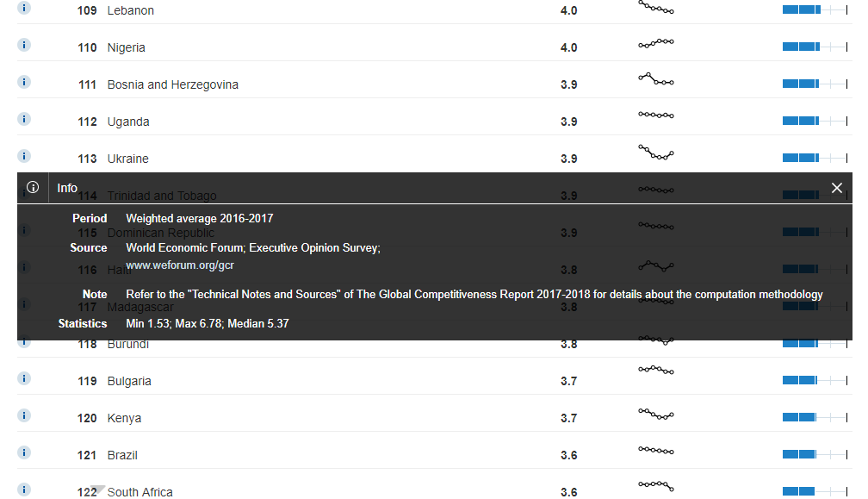Click the info icon next to Kenya
Image resolution: width=868 pixels, height=499 pixels.
click(24, 415)
